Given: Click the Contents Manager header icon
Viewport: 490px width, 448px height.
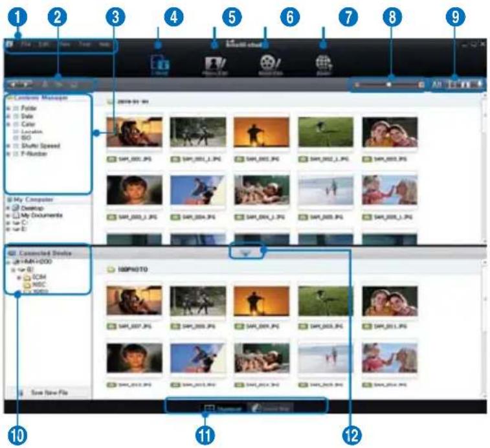Looking at the screenshot, I should (10, 98).
